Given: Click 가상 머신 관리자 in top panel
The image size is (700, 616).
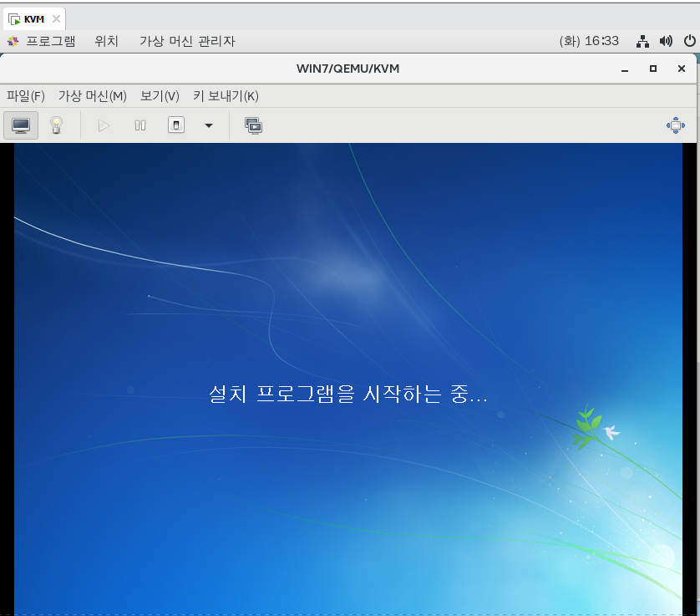Looking at the screenshot, I should [187, 41].
